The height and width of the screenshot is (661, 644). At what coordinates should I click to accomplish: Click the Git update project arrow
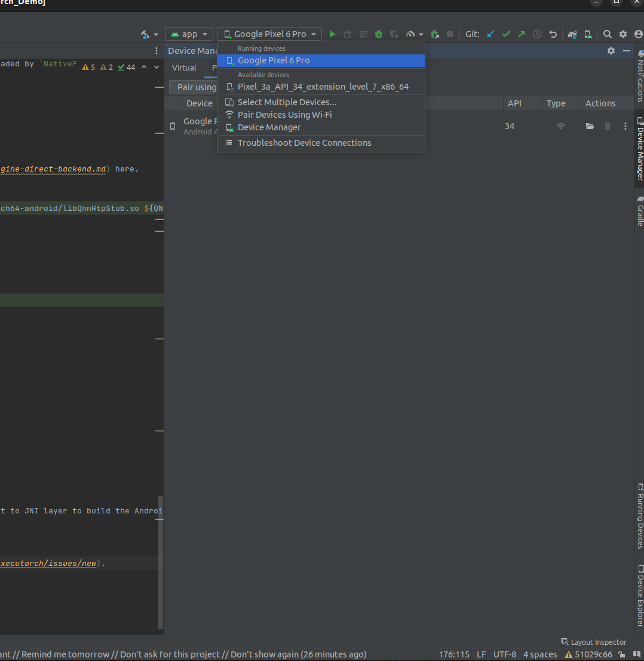[x=490, y=35]
